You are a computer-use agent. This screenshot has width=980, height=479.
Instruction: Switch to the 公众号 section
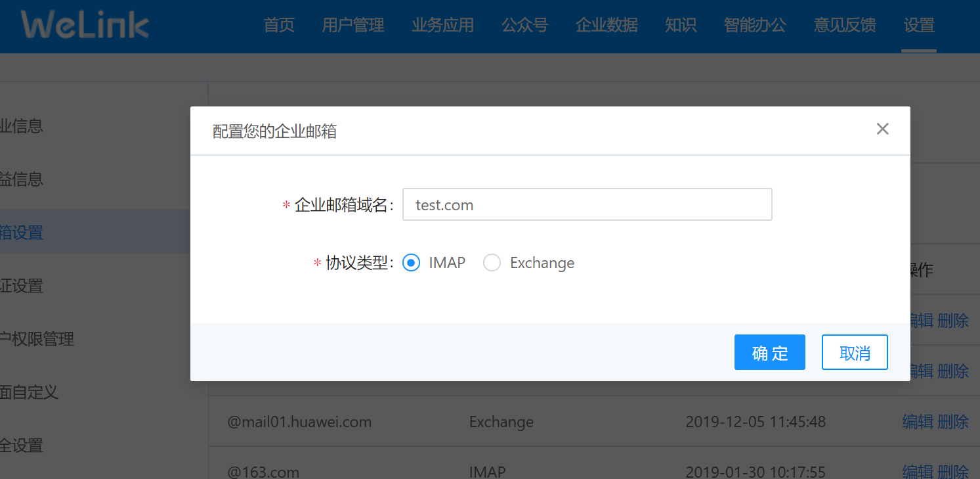click(524, 26)
